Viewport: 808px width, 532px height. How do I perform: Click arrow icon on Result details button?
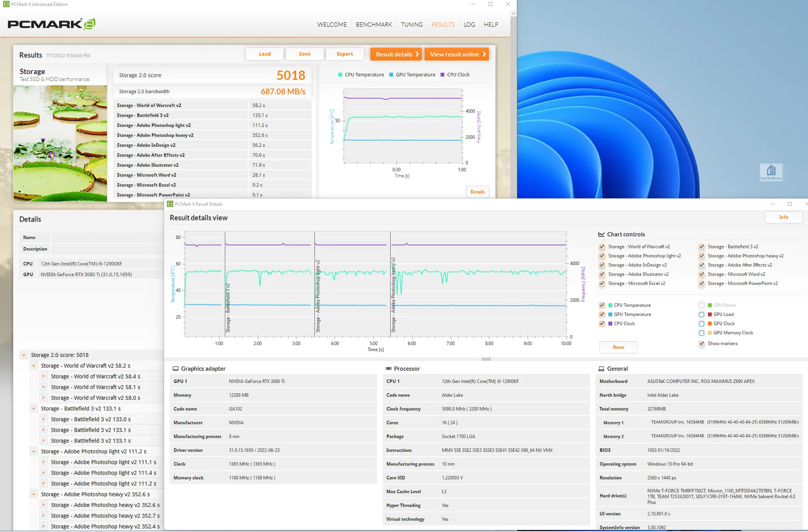coord(417,54)
